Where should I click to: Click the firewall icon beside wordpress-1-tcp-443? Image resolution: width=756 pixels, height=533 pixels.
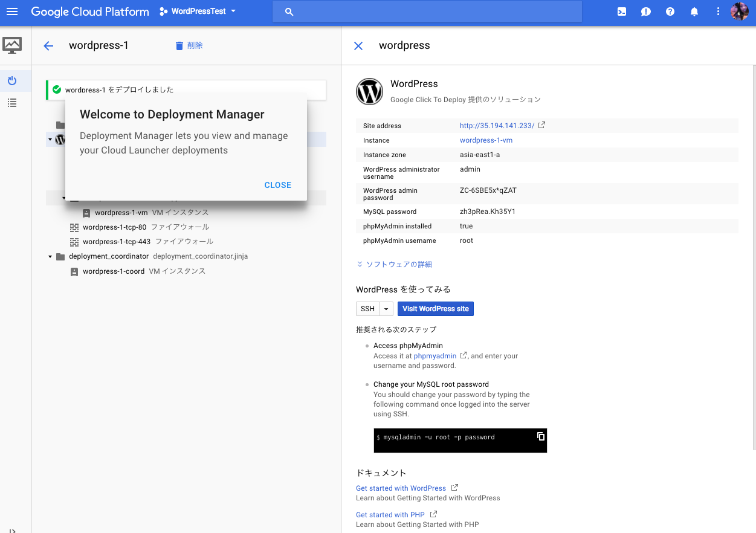[74, 242]
